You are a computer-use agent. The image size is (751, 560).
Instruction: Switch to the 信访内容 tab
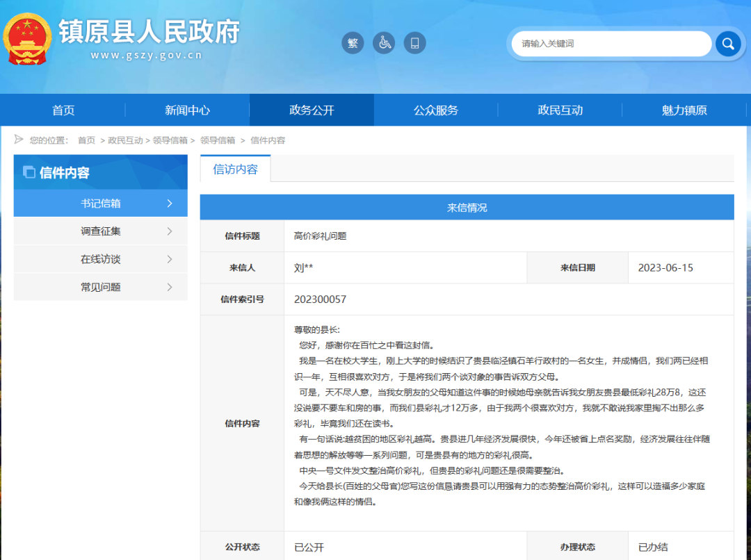pyautogui.click(x=236, y=168)
